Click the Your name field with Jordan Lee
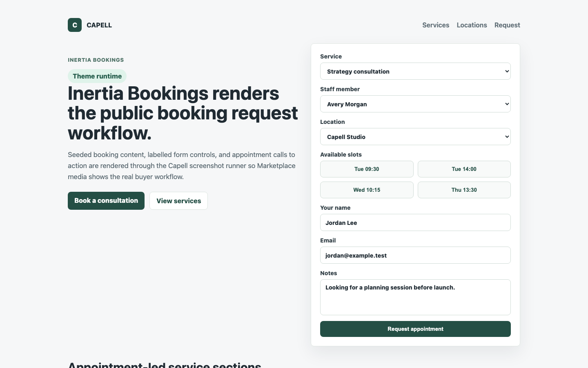 tap(415, 222)
